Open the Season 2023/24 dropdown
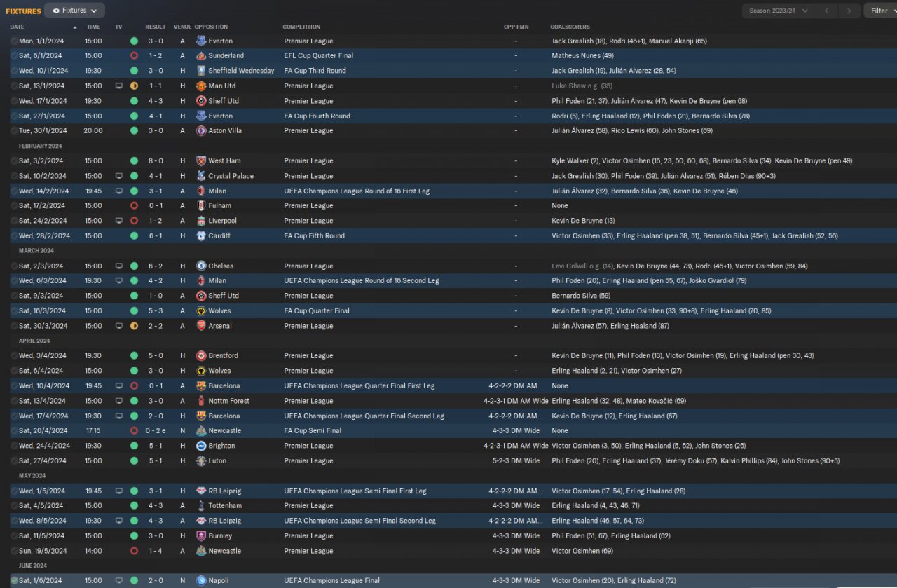This screenshot has width=897, height=588. [779, 11]
